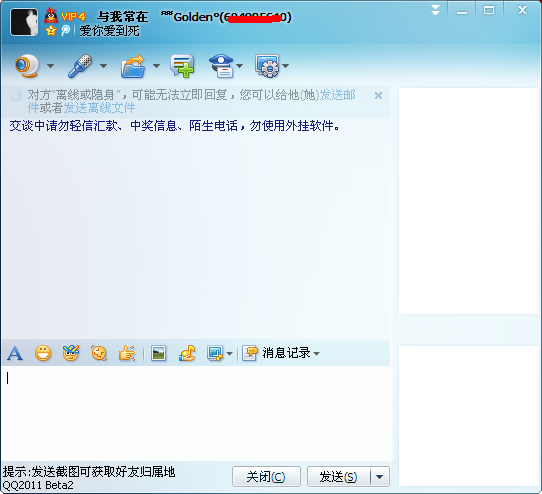
Task: Minimize the chat window
Action: [x=462, y=11]
